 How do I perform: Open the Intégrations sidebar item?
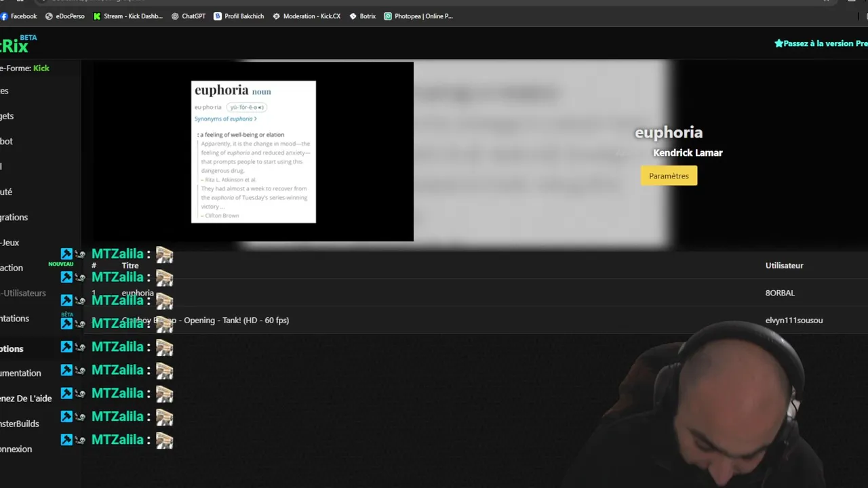point(14,217)
